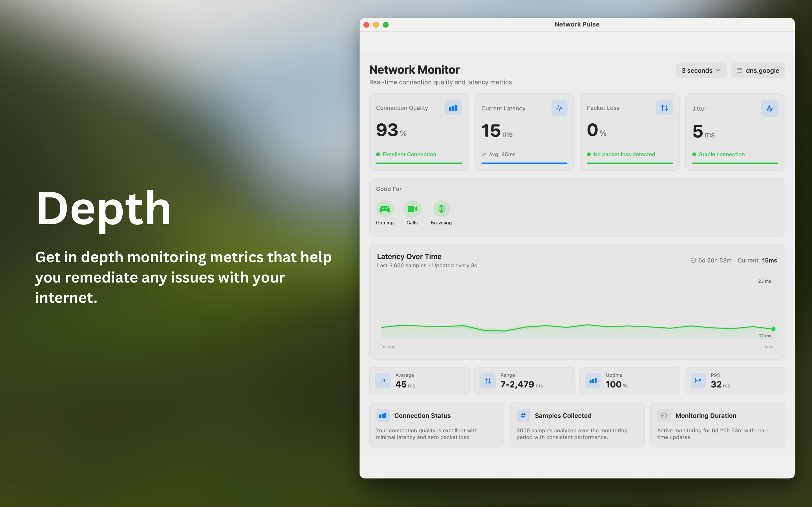Click the Monitoring Duration clock icon
The image size is (812, 507).
(664, 415)
